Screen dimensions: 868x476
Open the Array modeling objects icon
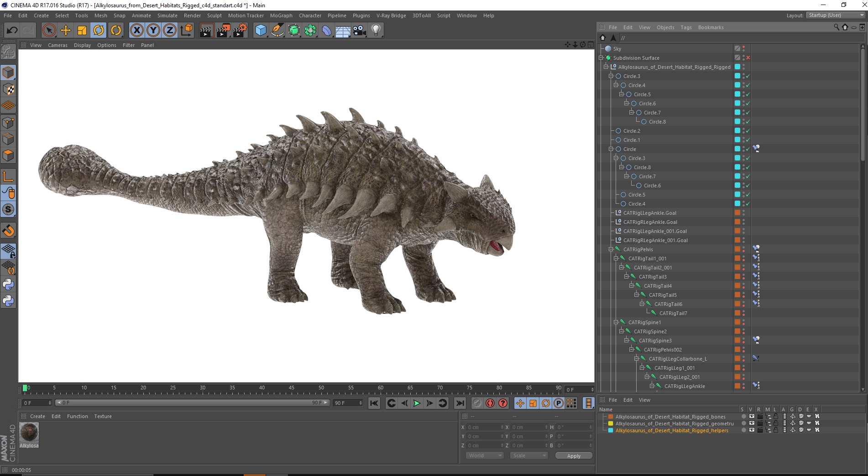click(x=310, y=31)
